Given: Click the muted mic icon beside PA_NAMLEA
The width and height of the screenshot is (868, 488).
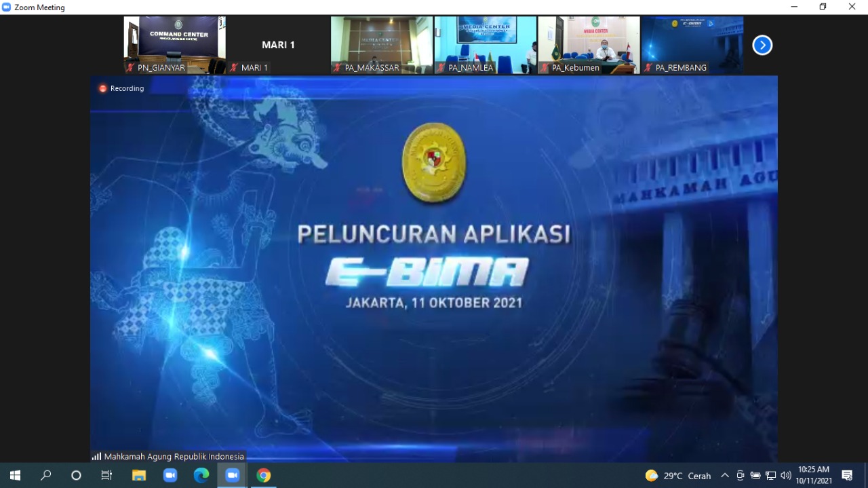Looking at the screenshot, I should [x=441, y=68].
